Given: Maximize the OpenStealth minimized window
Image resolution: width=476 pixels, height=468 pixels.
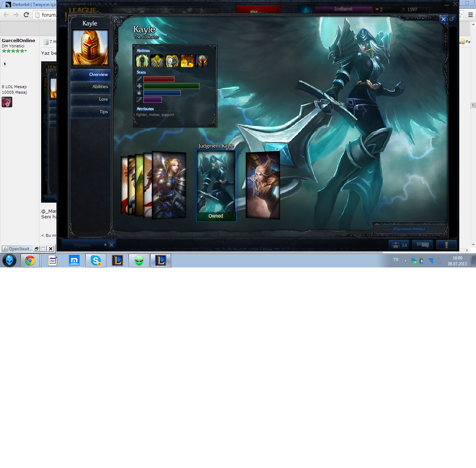Looking at the screenshot, I should (x=43, y=249).
